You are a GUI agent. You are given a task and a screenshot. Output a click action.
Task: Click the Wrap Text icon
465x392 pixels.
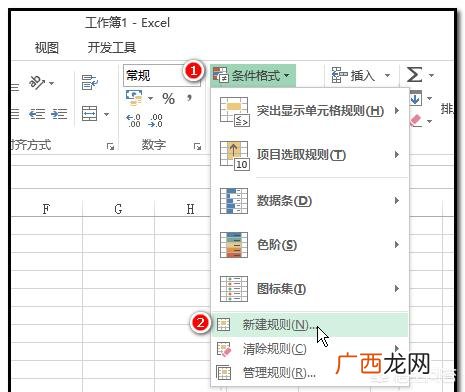tap(90, 82)
